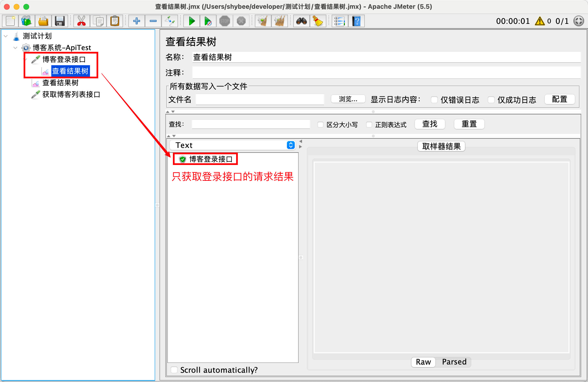The image size is (588, 382).
Task: Click the 浏览... browse button
Action: coord(348,99)
